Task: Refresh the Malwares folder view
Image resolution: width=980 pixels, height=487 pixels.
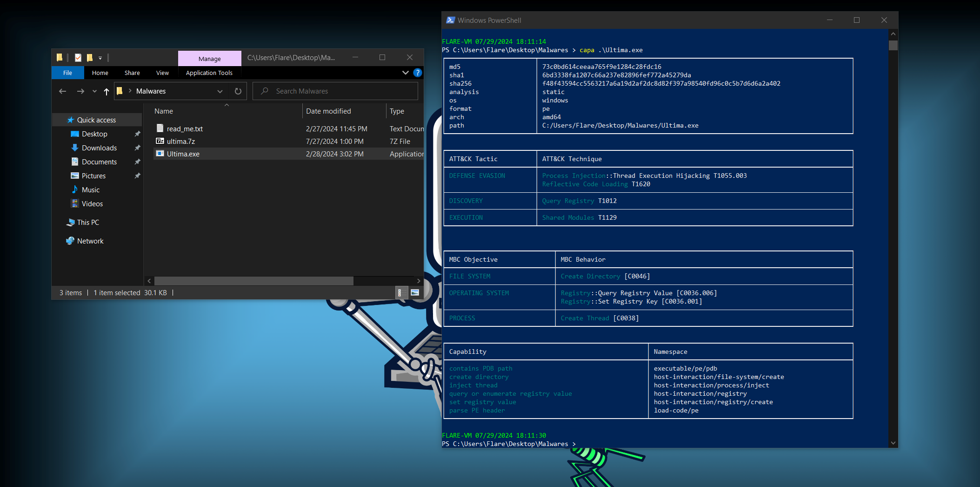Action: tap(238, 91)
